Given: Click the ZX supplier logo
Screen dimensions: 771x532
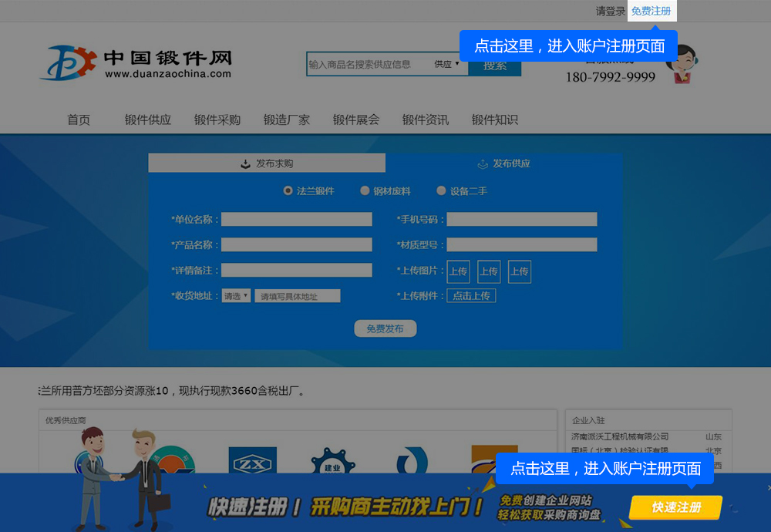Looking at the screenshot, I should [252, 462].
